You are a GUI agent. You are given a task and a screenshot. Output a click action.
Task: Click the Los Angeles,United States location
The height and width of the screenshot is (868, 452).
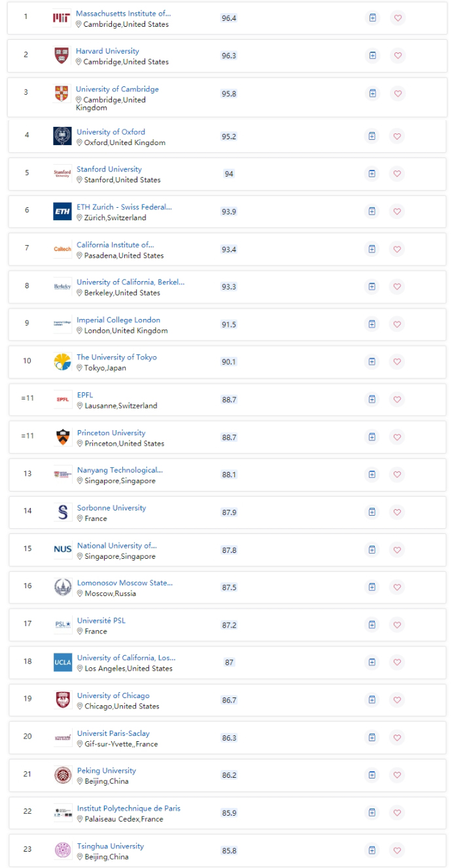point(129,669)
